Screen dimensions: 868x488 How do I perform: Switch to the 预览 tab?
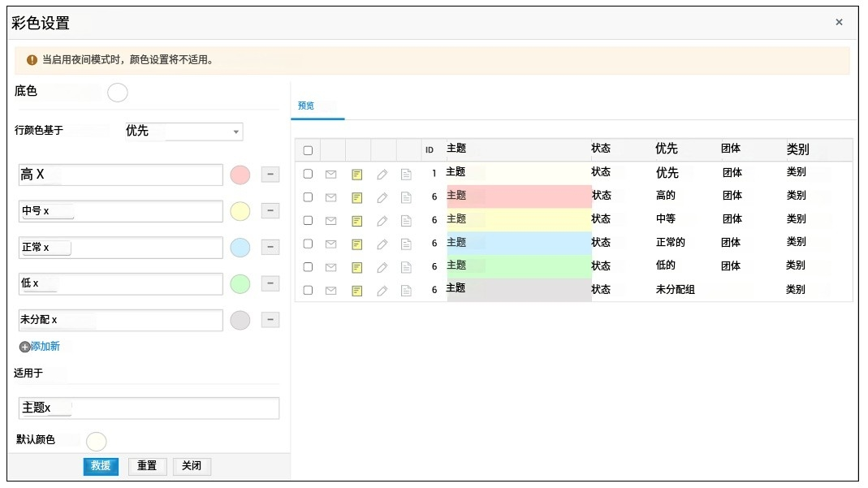pyautogui.click(x=306, y=106)
